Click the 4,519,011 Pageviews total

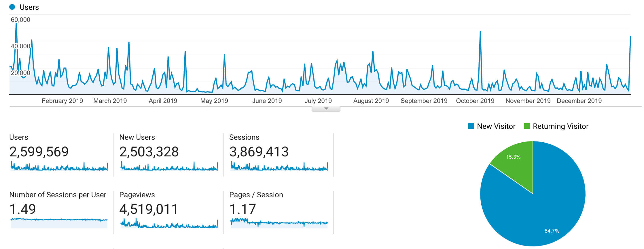(149, 209)
